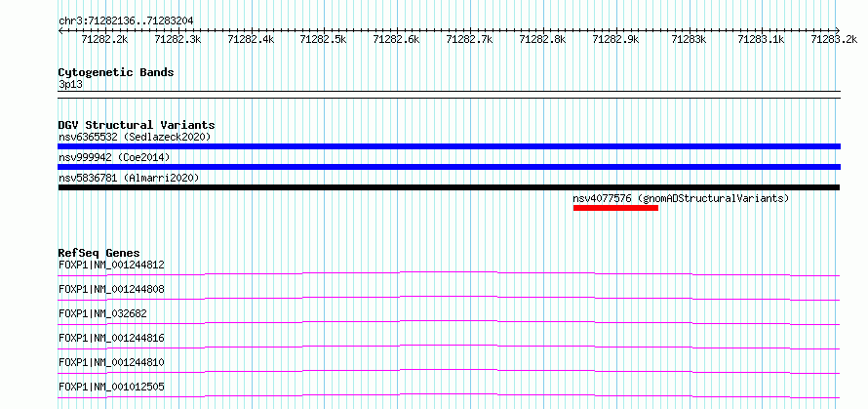Click the chr3:71282136..71283204 coordinate label
This screenshot has height=409, width=868.
126,20
